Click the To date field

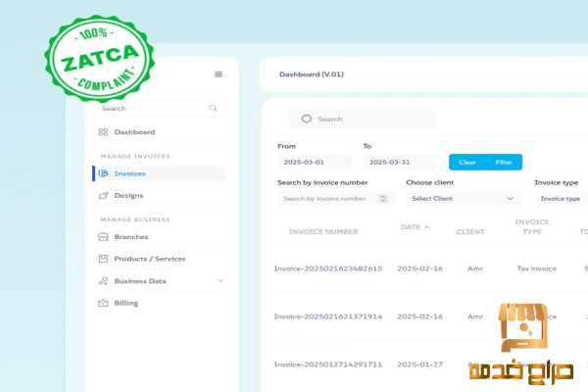pos(402,162)
